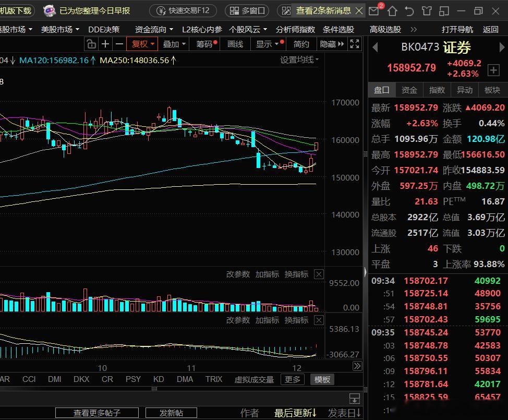Switch to 板块 tab
Image resolution: width=508 pixels, height=420 pixels.
(x=492, y=90)
